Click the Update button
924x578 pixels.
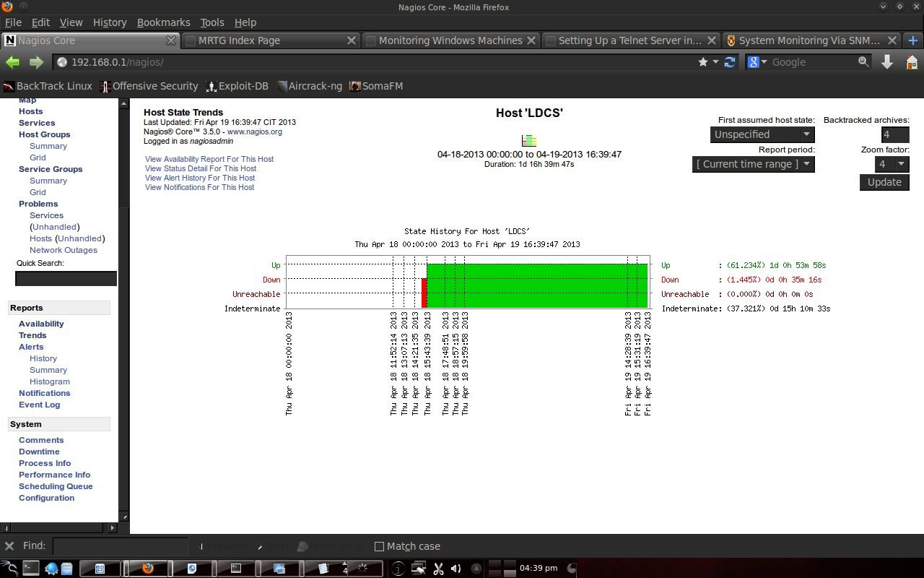pyautogui.click(x=884, y=182)
